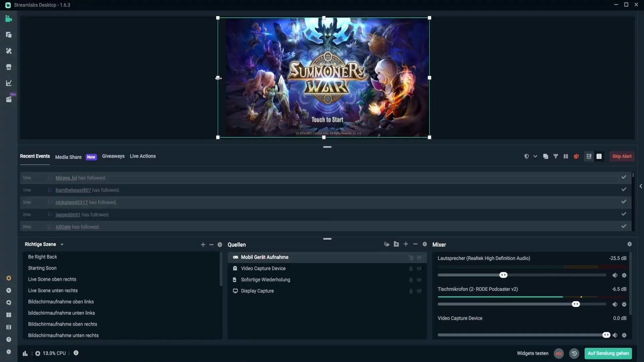Toggle visibility of Mobil Gerät Aufnahme

point(419,257)
